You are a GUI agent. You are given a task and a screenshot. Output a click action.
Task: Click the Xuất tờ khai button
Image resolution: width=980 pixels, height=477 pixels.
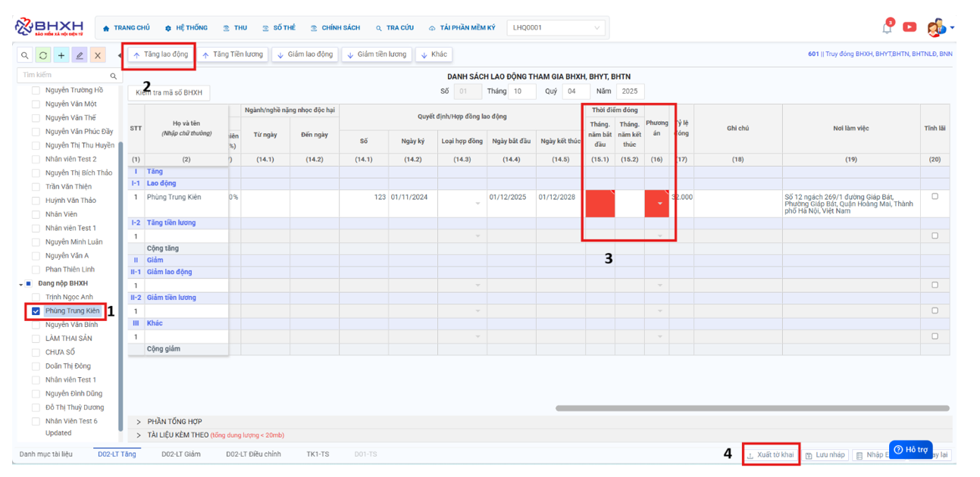coord(770,455)
